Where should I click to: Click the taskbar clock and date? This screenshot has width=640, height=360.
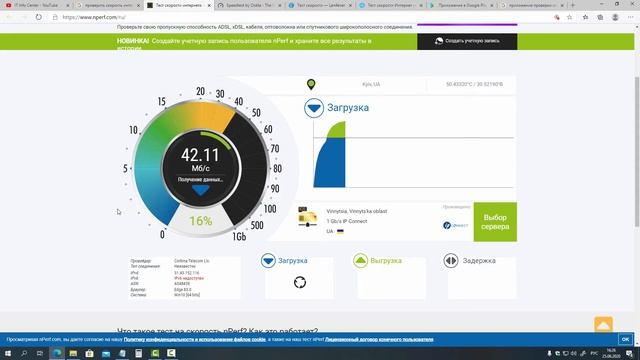click(x=611, y=353)
